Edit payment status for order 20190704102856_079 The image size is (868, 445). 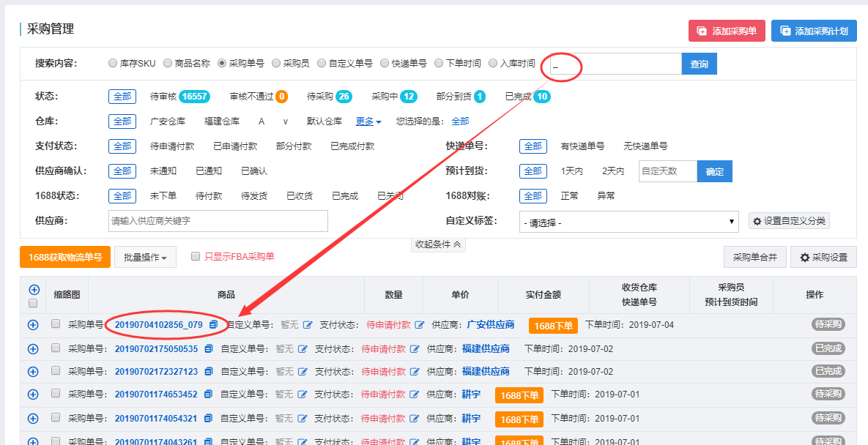pyautogui.click(x=420, y=325)
